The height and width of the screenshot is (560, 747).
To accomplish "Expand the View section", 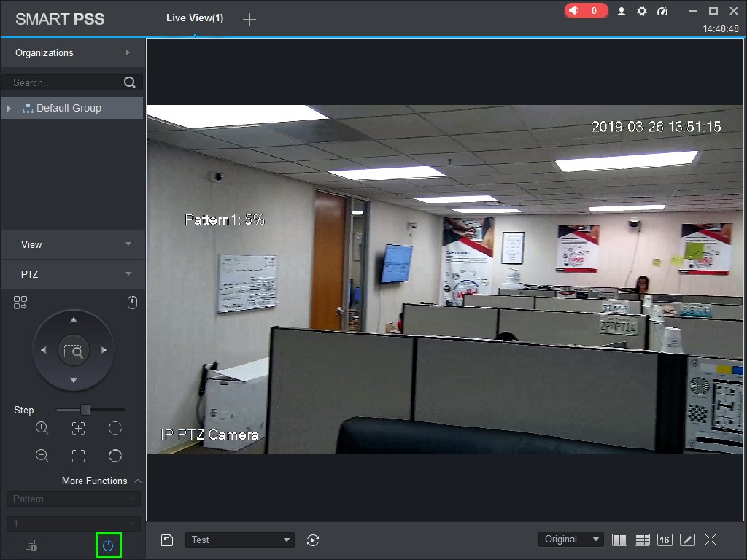I will [x=73, y=244].
